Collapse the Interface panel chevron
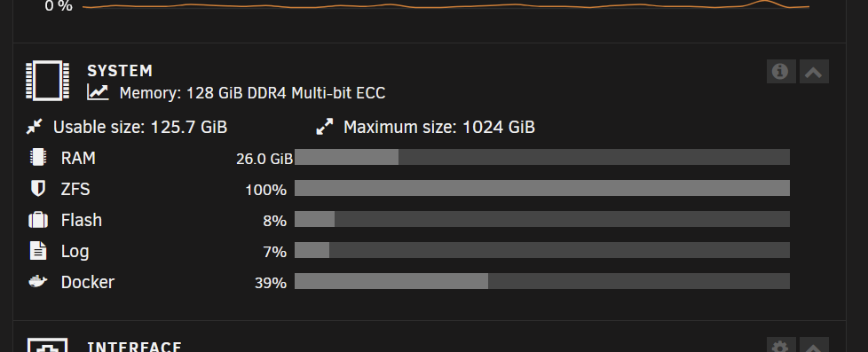 pos(814,346)
